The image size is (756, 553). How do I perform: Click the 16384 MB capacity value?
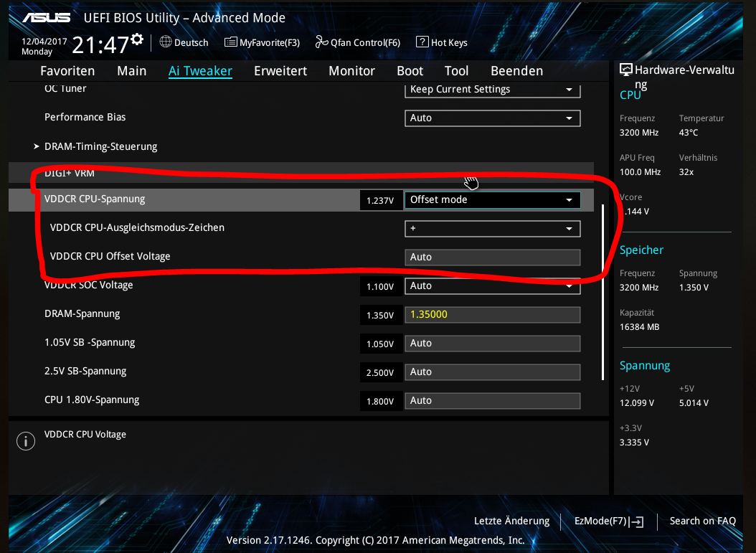639,327
